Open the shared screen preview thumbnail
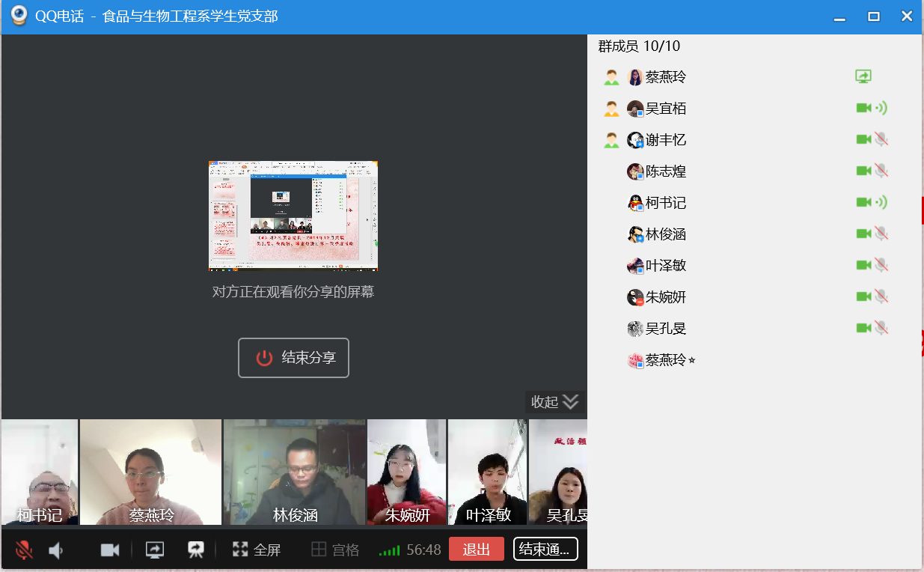 [x=293, y=216]
